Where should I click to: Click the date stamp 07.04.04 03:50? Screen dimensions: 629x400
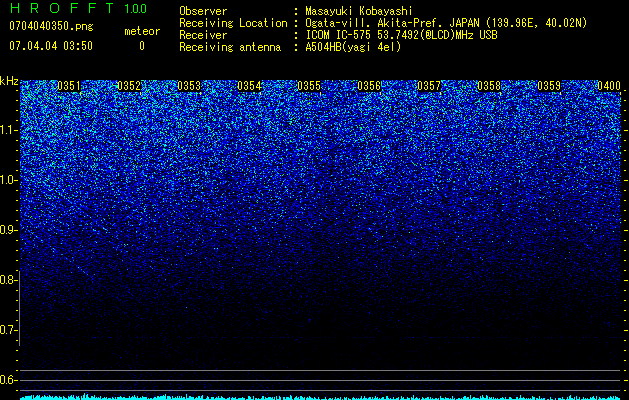pyautogui.click(x=51, y=46)
